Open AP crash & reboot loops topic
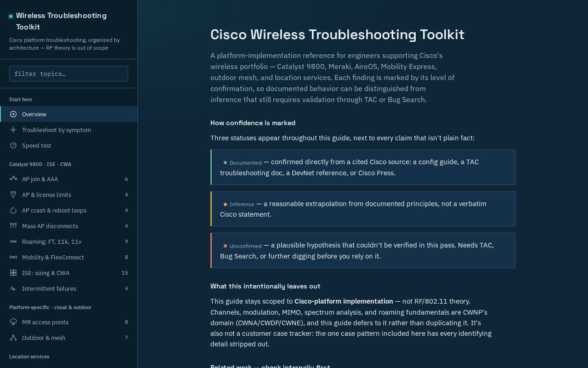Screen dimensions: 588x368 pos(68,210)
